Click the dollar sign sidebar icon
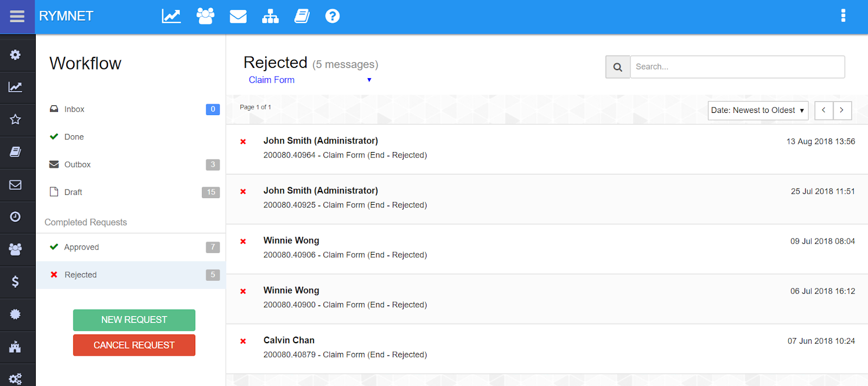This screenshot has height=386, width=868. pos(15,281)
